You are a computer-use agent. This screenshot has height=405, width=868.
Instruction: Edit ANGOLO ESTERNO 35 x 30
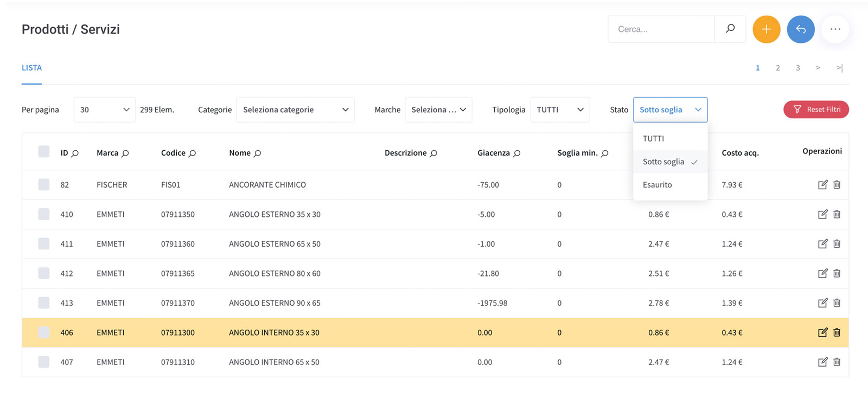(x=822, y=214)
